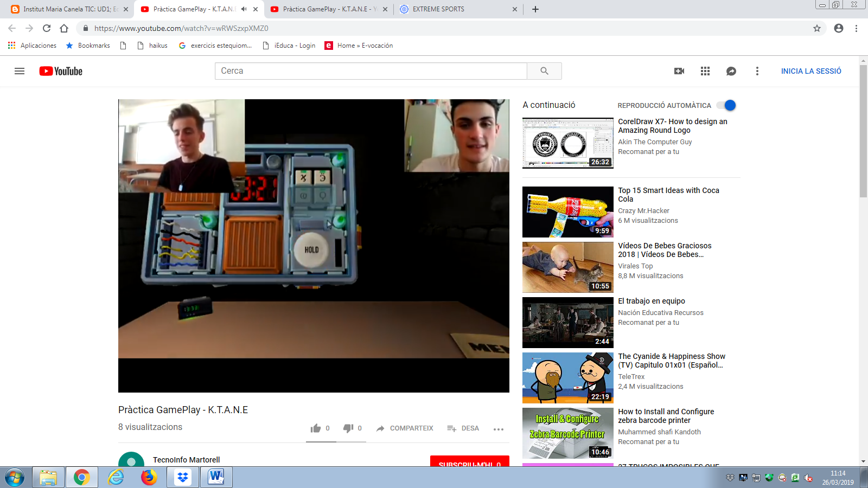The height and width of the screenshot is (488, 868).
Task: Click the COMPARTEIX share button
Action: (405, 428)
